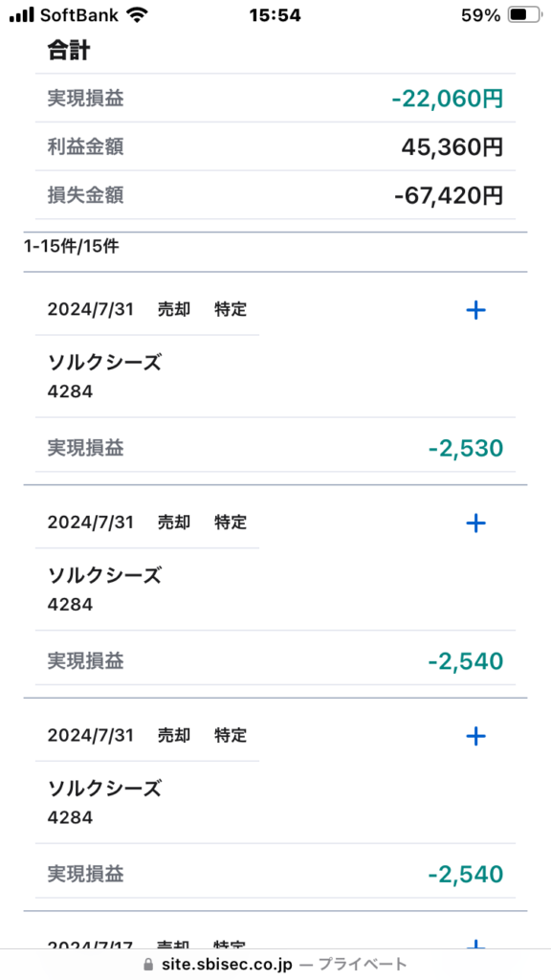This screenshot has width=551, height=980.
Task: Tap the site.sbisec.co.jp address text
Action: pos(226,965)
